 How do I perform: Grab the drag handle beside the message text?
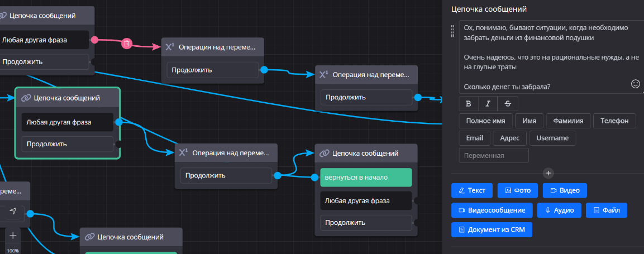453,32
